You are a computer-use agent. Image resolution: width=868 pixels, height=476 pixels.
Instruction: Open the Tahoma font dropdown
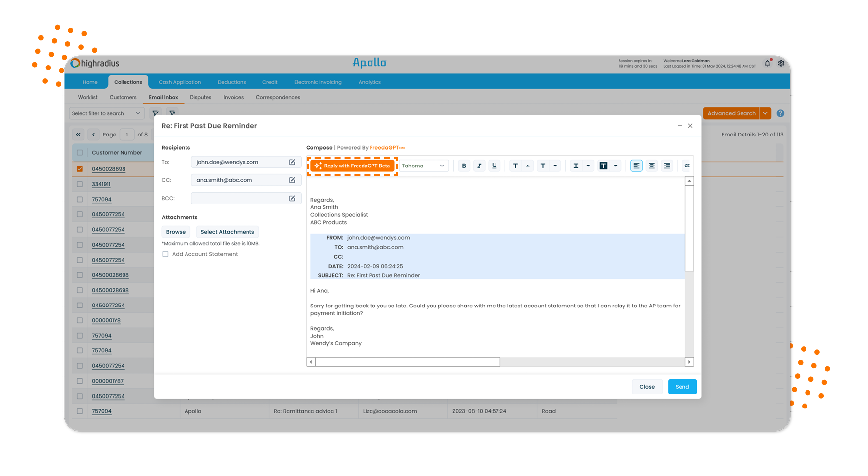click(x=423, y=166)
